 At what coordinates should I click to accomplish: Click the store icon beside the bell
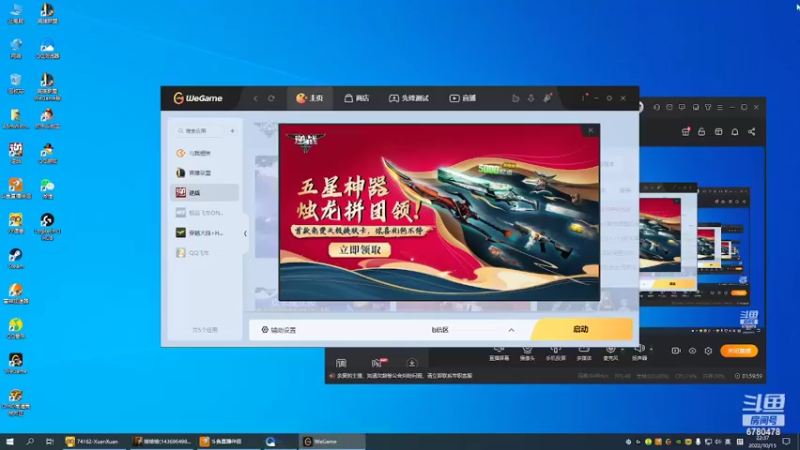(718, 132)
